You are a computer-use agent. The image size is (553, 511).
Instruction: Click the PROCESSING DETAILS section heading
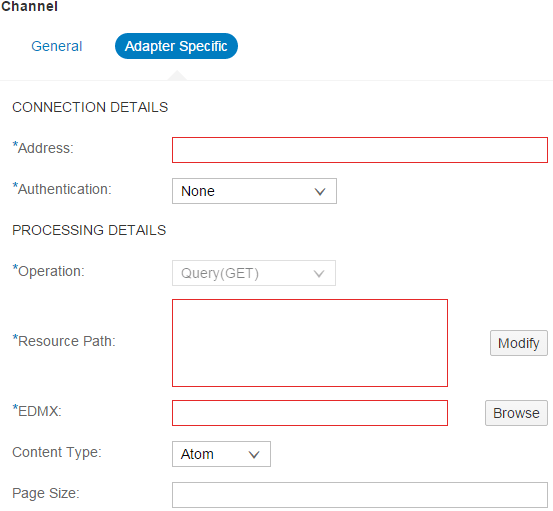(89, 230)
